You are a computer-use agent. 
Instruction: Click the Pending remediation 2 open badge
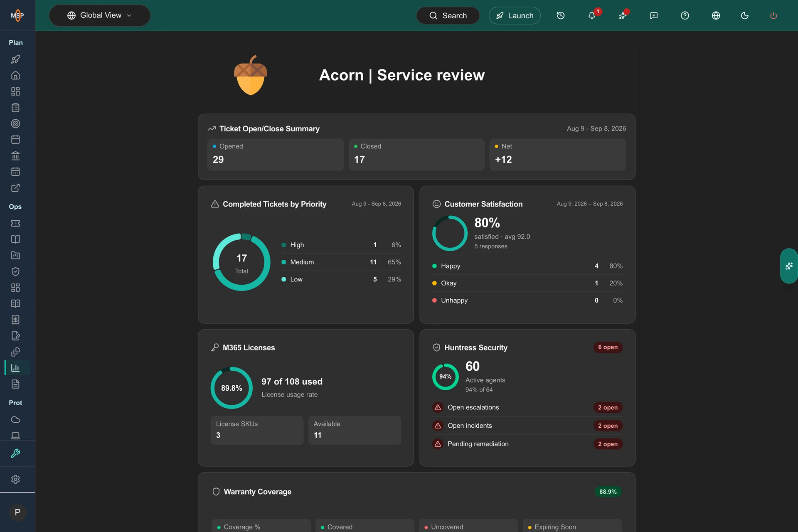pyautogui.click(x=608, y=444)
